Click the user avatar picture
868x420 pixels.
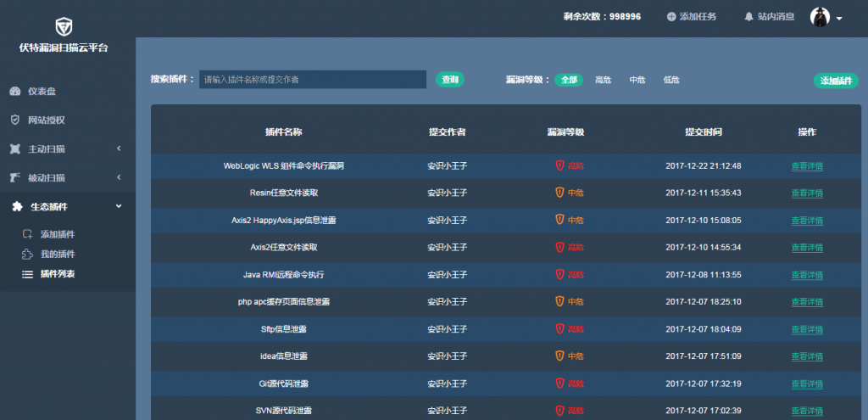point(820,17)
